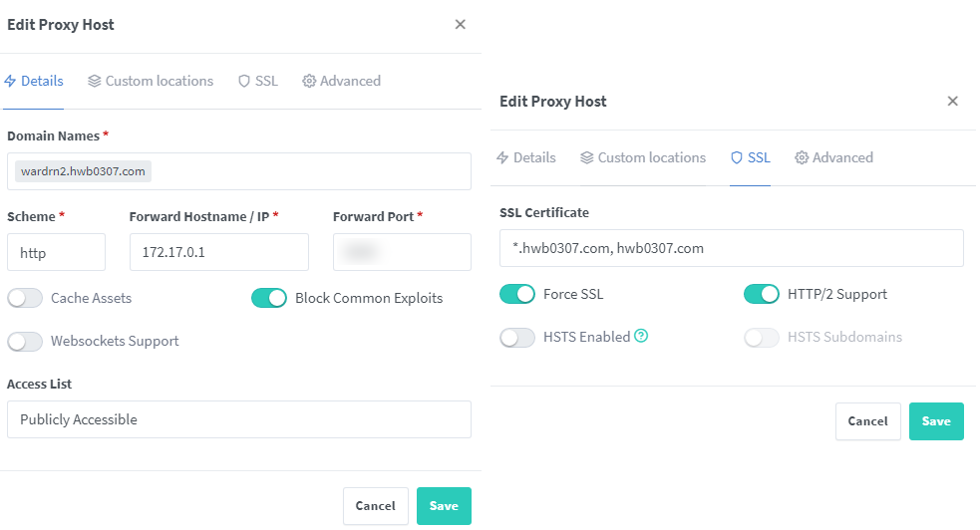980x530 pixels.
Task: Open the SSL Certificate dropdown
Action: tap(731, 248)
